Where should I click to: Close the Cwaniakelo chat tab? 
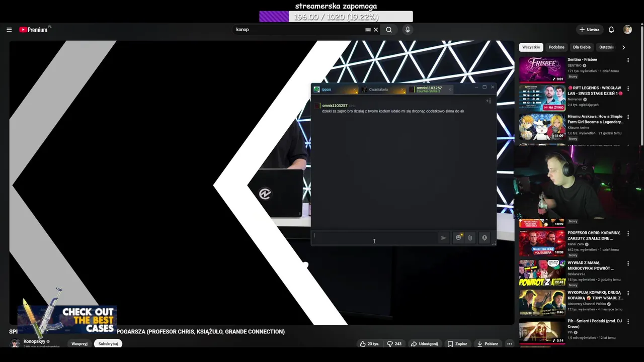click(403, 90)
